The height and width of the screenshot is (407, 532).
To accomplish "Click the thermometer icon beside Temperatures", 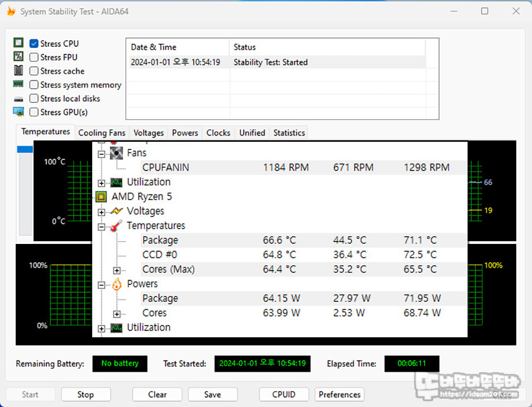I will (116, 226).
